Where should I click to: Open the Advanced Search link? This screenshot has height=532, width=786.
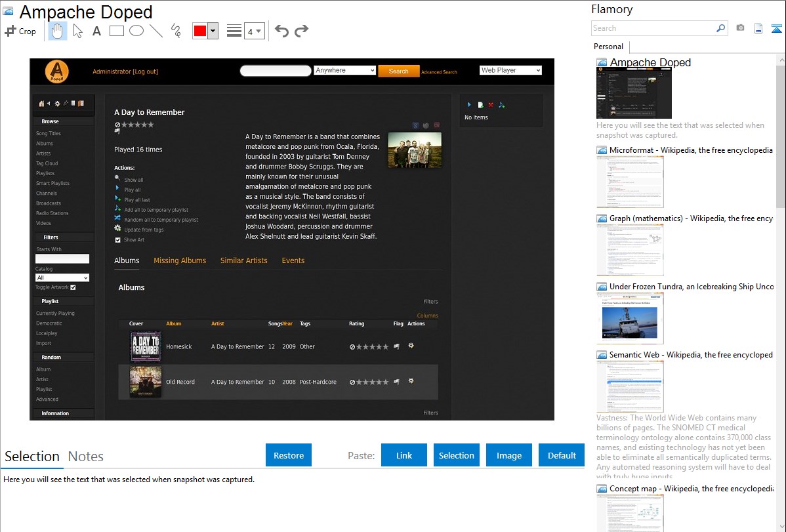pos(439,72)
